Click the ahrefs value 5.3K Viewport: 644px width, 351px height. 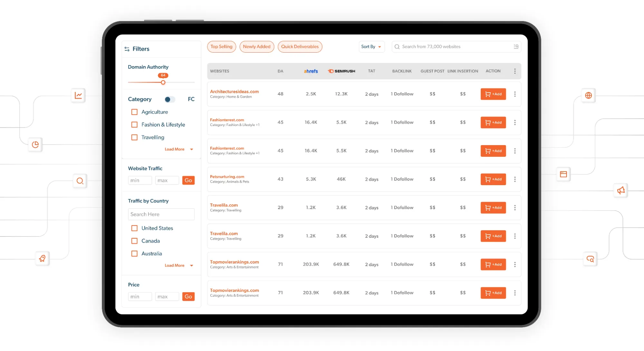[311, 179]
